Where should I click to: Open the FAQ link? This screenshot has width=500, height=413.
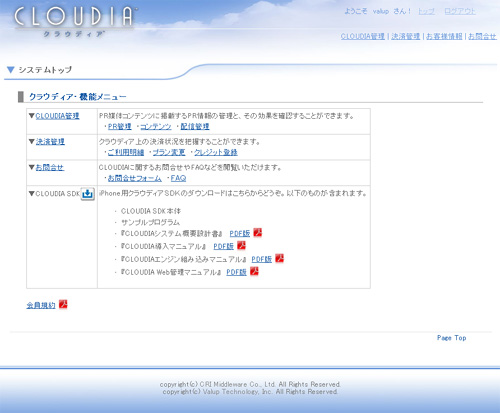(178, 178)
